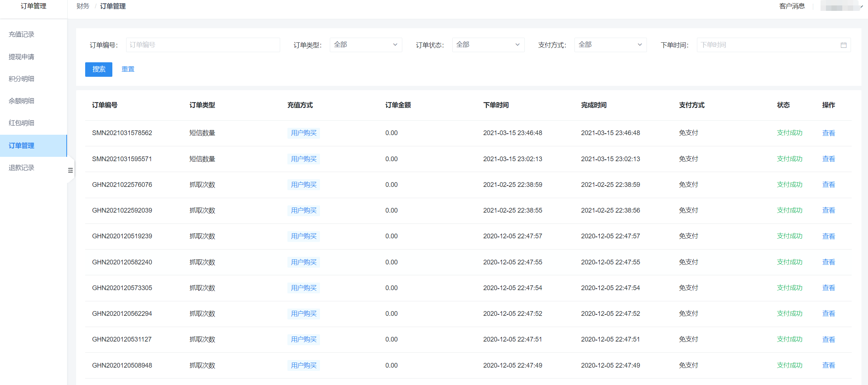View order GHN2020120519239 via 查看
Screen dimensions: 868x385
click(828, 236)
